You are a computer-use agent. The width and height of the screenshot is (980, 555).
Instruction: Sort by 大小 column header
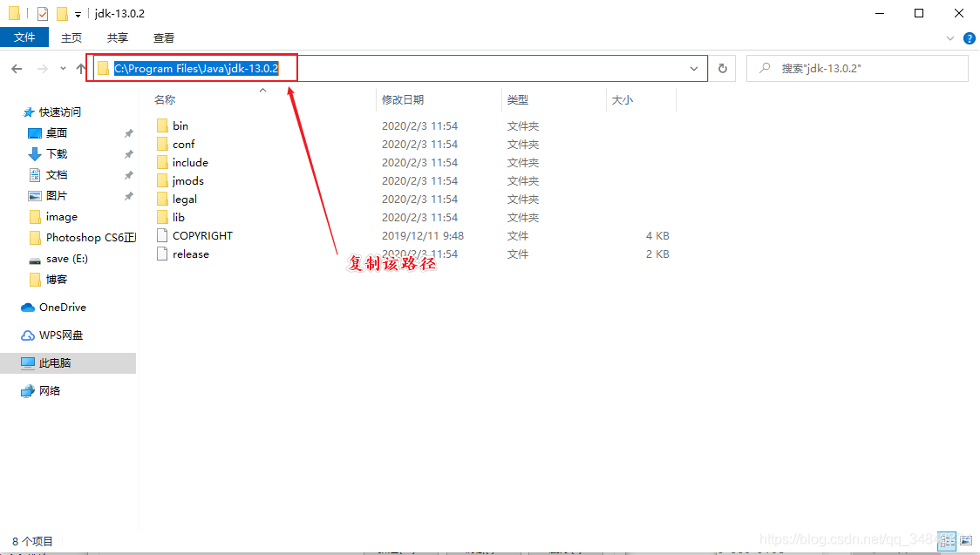[x=622, y=100]
